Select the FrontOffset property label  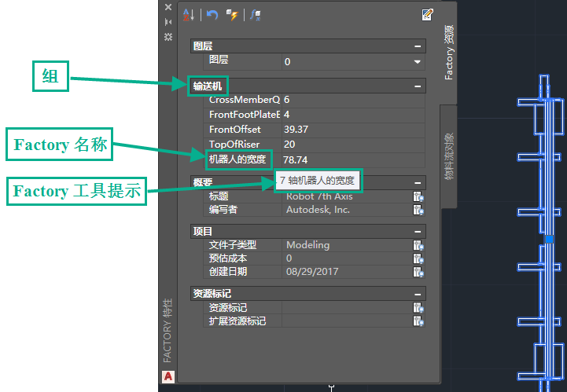(235, 130)
